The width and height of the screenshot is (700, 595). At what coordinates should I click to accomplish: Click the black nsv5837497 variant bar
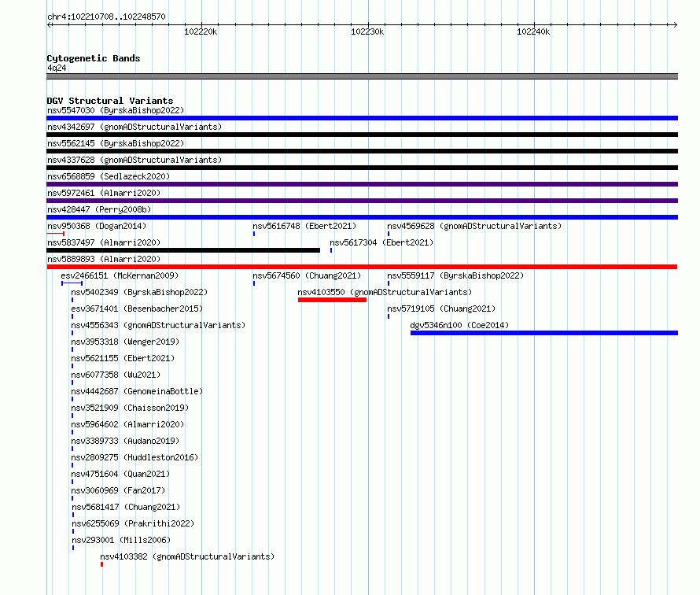coord(183,250)
